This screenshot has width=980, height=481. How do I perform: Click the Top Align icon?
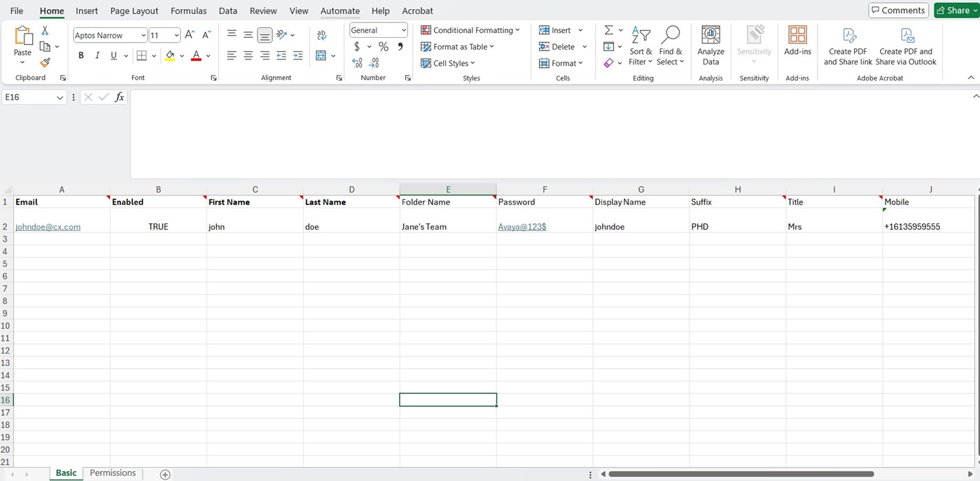[x=232, y=34]
